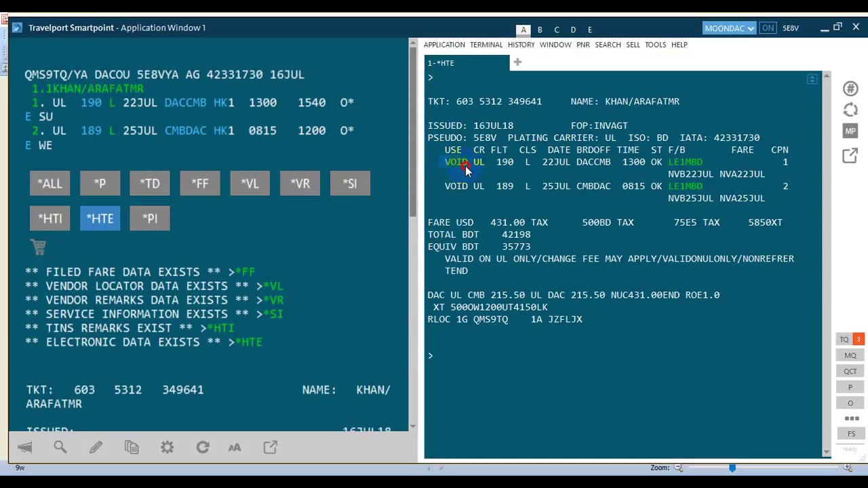
Task: Open the WINDOW menu
Action: (555, 45)
